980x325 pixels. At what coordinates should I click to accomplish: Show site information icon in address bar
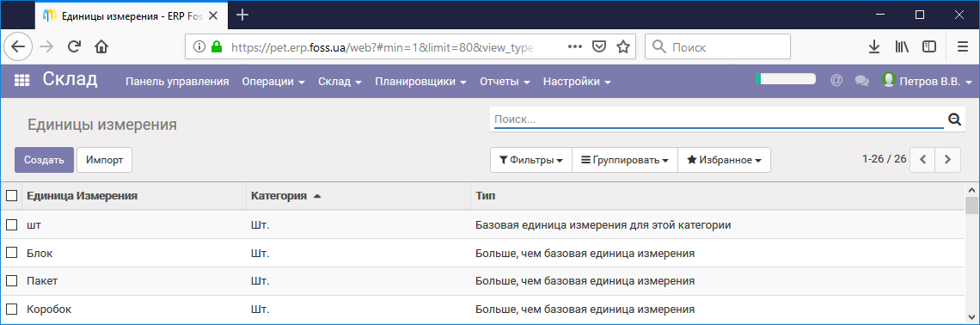tap(199, 46)
